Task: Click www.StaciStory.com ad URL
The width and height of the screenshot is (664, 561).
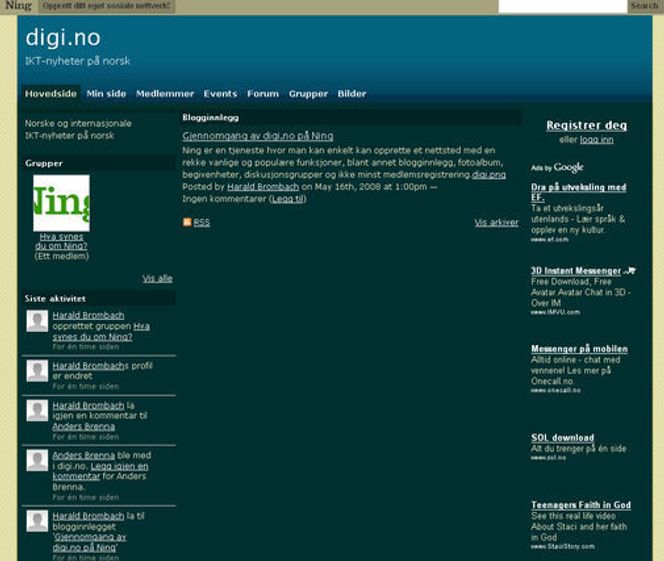Action: pos(563,547)
